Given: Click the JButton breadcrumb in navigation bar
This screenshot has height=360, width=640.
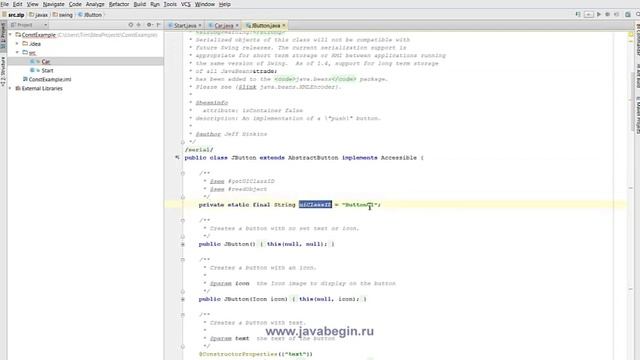Looking at the screenshot, I should point(90,15).
